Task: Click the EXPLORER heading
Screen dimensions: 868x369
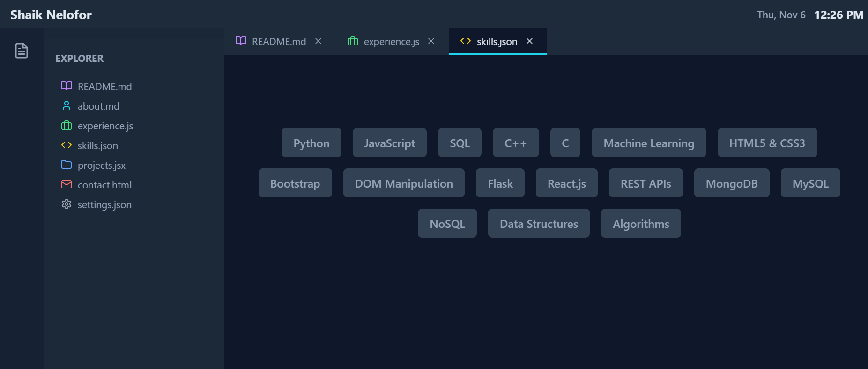Action: pyautogui.click(x=79, y=59)
